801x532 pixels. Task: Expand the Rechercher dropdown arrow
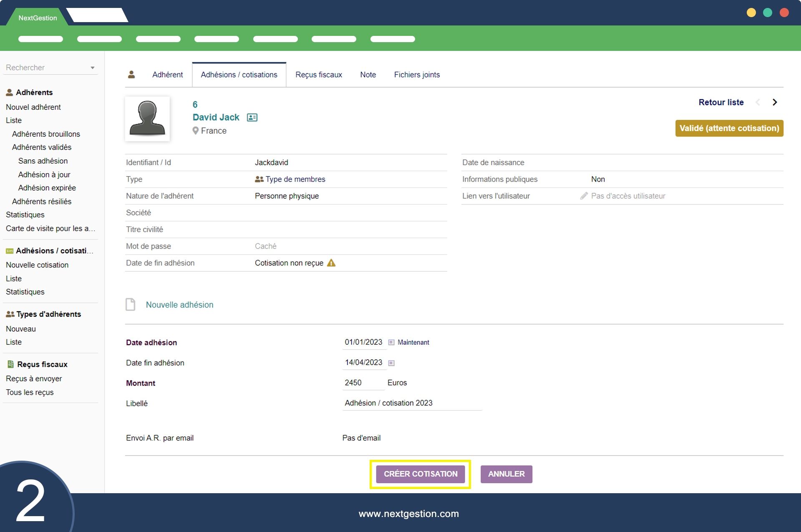click(x=93, y=68)
